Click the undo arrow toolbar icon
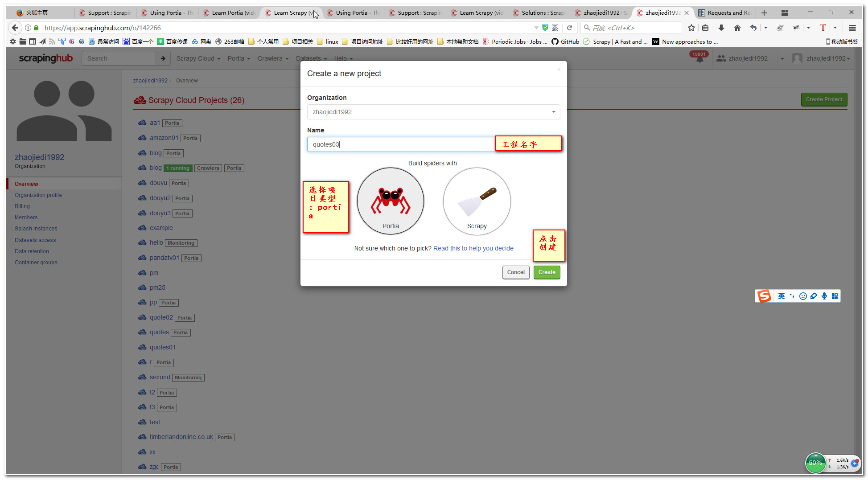This screenshot has width=868, height=480. (x=753, y=28)
